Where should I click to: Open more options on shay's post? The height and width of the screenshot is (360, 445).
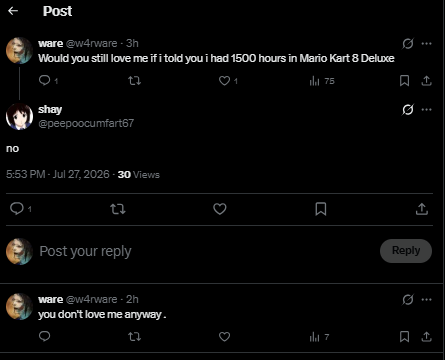pos(427,110)
